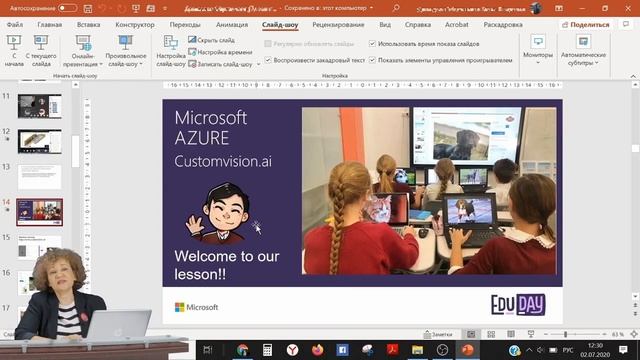The image size is (640, 360).
Task: Expand the Record Slide Show dropdown arrow
Action: 258,64
